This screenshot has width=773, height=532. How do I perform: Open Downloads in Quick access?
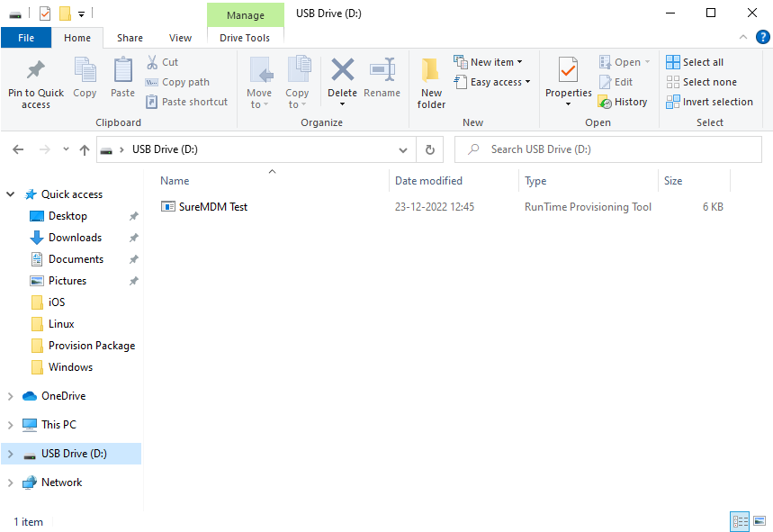point(75,238)
